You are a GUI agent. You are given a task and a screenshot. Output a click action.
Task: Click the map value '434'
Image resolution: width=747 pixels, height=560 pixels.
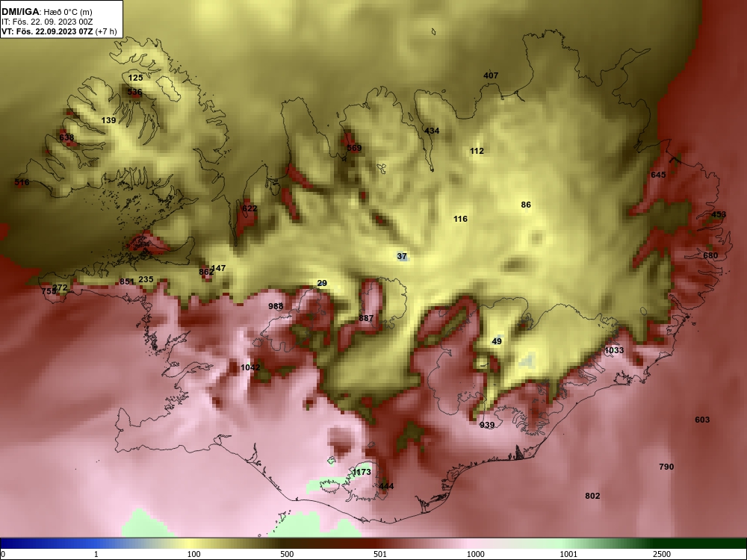point(432,131)
